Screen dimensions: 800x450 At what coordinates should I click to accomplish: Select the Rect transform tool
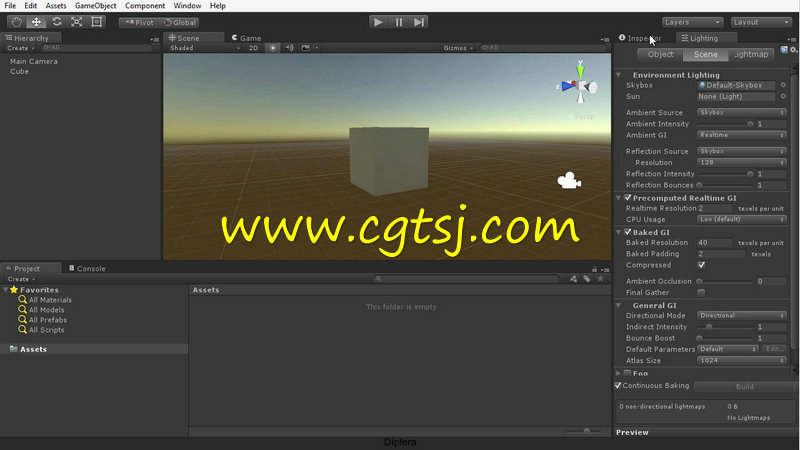[x=96, y=22]
